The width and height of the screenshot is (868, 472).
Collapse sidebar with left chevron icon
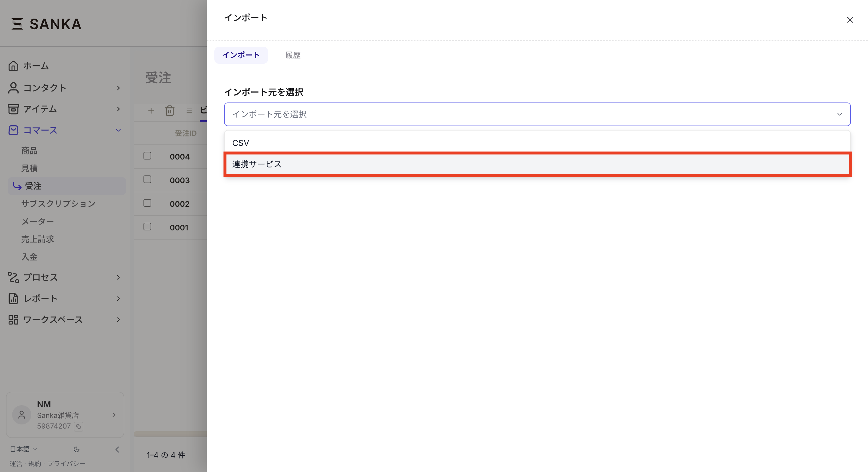117,449
